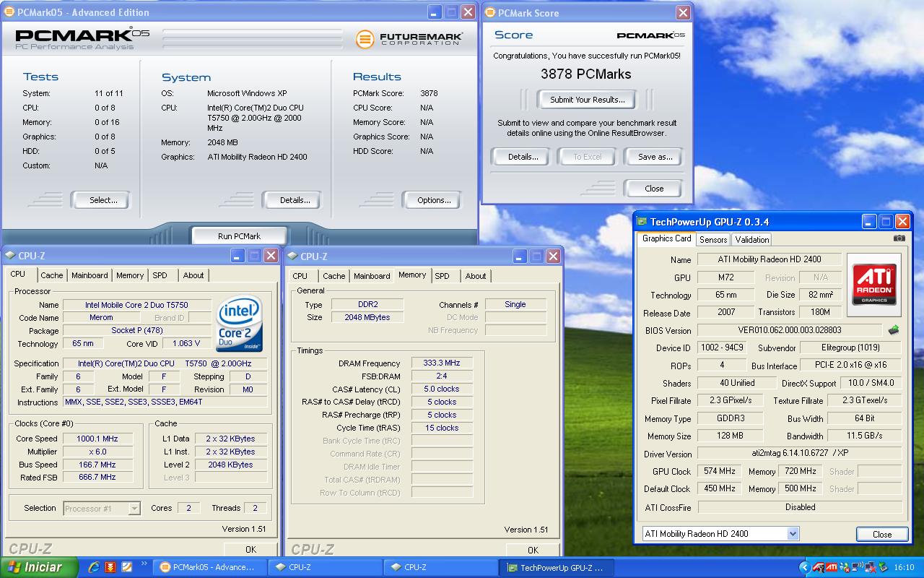Click the CAS# Latency 5.0 clocks value

(x=443, y=389)
